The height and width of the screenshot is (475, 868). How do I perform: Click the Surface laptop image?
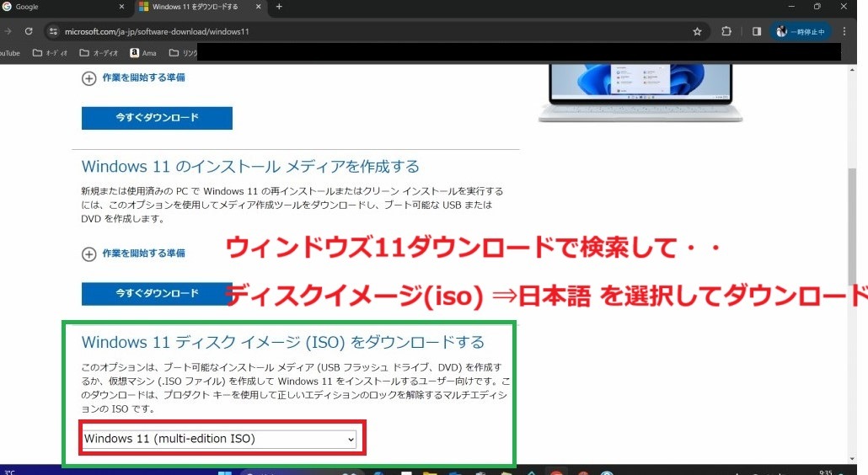click(x=640, y=93)
